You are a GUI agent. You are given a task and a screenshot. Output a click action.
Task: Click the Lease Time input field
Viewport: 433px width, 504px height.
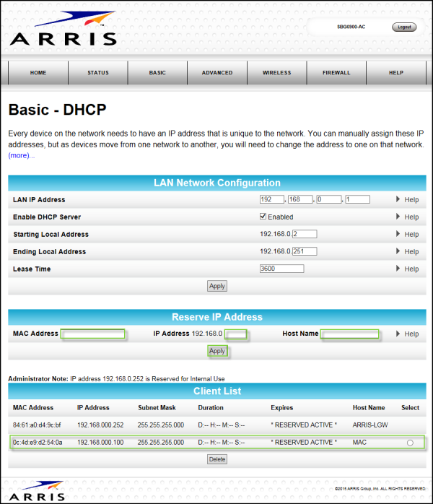point(281,269)
